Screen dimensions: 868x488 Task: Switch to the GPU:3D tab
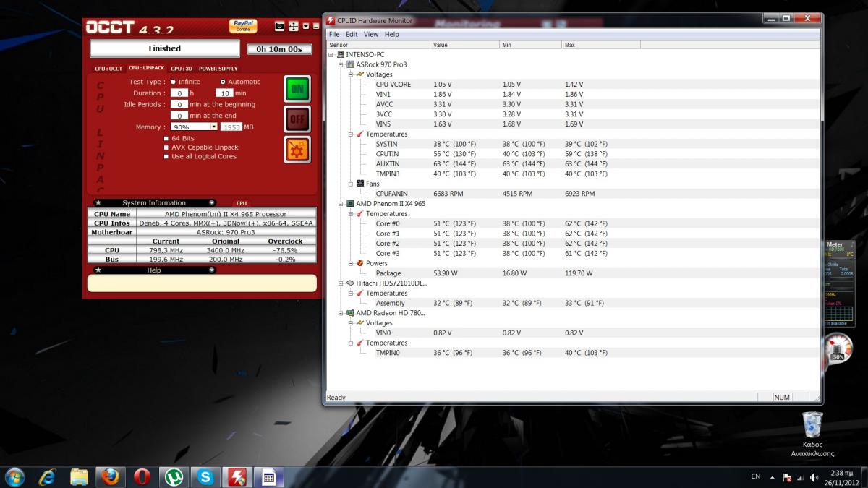(x=182, y=69)
